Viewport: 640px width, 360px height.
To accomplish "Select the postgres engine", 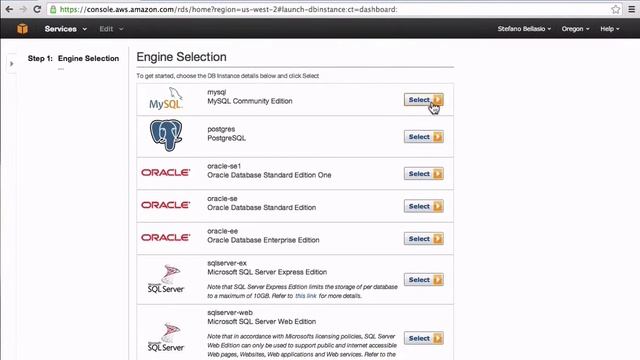I will tap(424, 137).
